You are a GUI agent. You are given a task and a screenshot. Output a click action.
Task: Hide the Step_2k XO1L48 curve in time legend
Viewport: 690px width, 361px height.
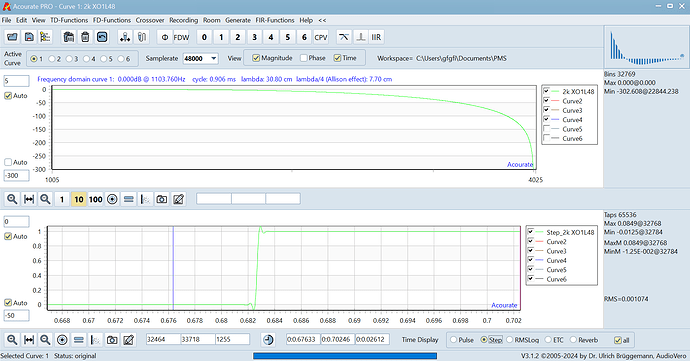(531, 232)
